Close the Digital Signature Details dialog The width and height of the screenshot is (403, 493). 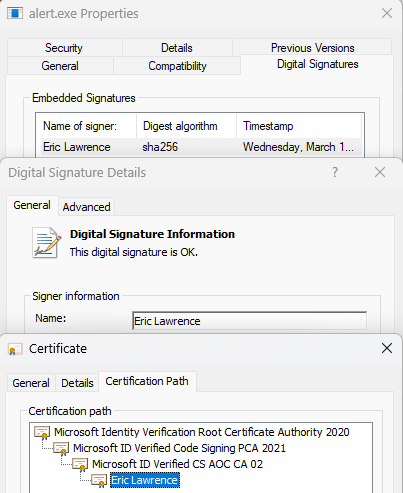pos(380,172)
